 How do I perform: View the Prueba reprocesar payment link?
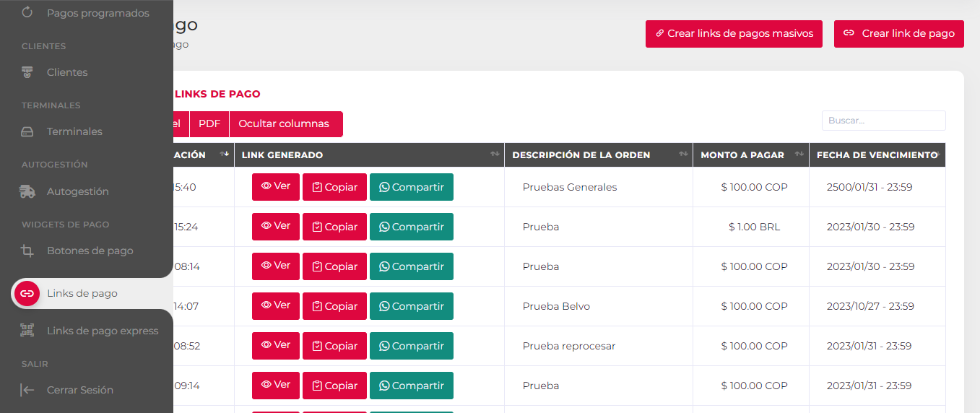click(x=275, y=346)
